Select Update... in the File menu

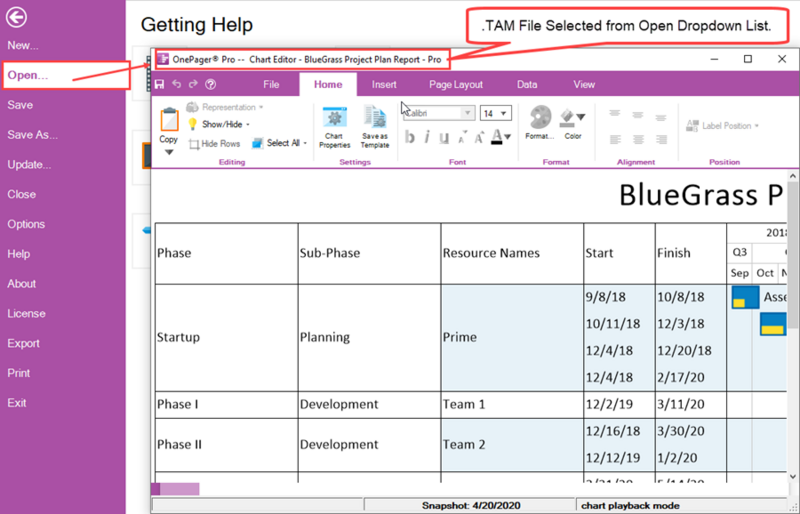[x=29, y=165]
